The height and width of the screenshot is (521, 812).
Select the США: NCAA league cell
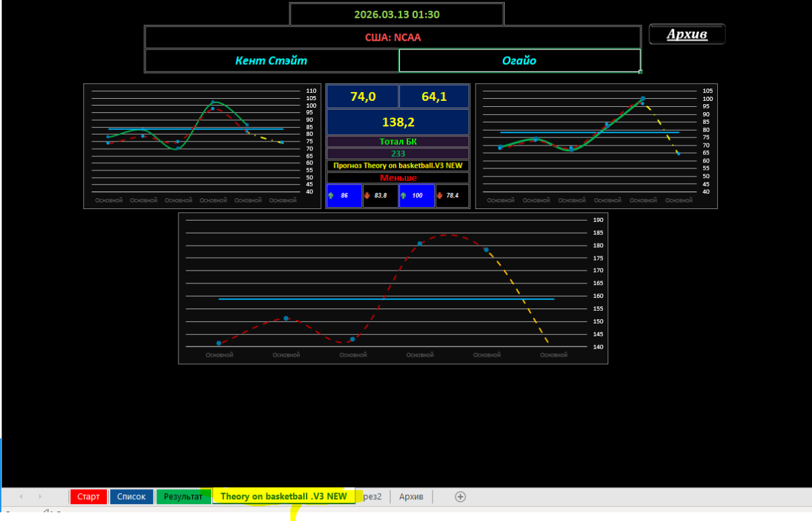pyautogui.click(x=392, y=37)
